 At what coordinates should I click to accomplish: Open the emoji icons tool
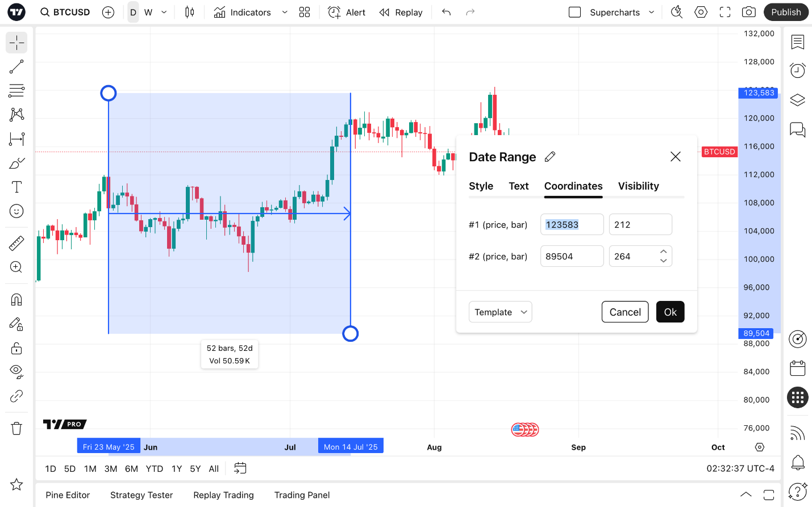point(16,211)
